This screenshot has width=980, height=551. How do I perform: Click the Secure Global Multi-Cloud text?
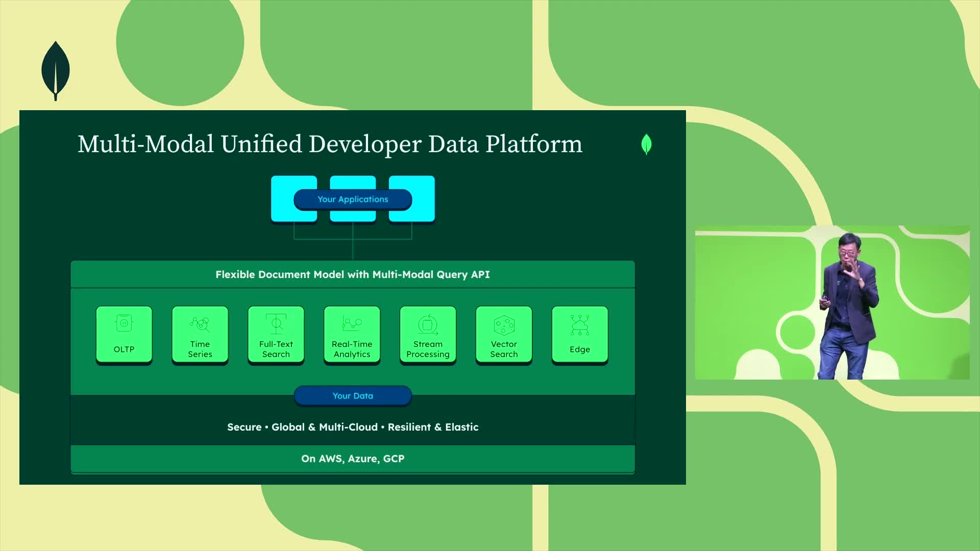pos(352,427)
